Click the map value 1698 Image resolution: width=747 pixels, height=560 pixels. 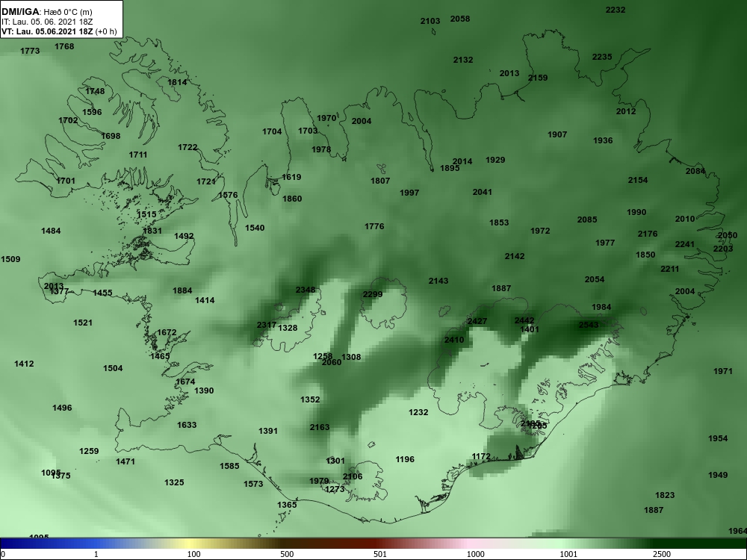111,136
